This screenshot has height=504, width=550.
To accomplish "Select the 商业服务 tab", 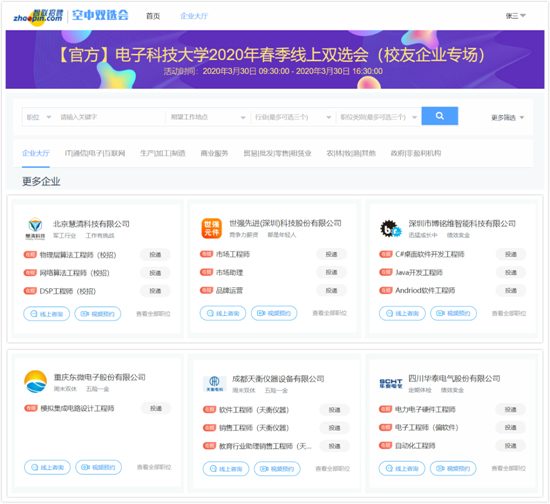I will (x=214, y=153).
